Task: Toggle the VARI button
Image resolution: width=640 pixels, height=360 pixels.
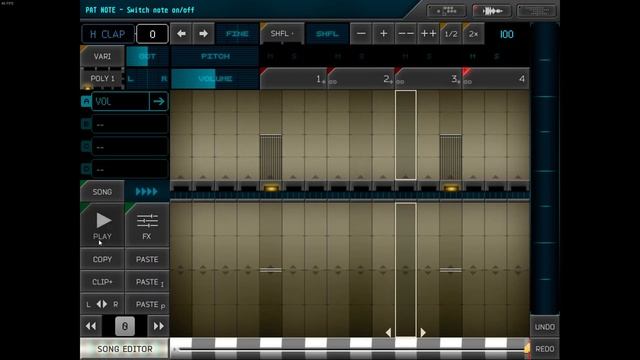Action: coord(102,56)
